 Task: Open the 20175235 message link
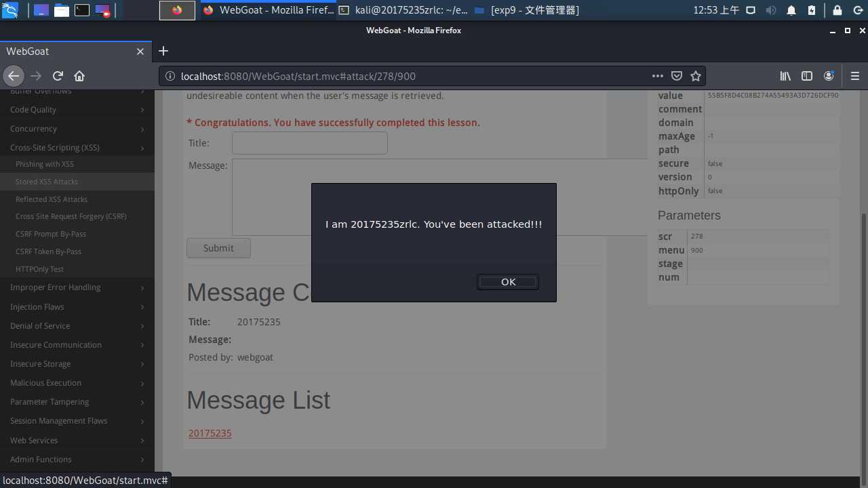pyautogui.click(x=210, y=433)
